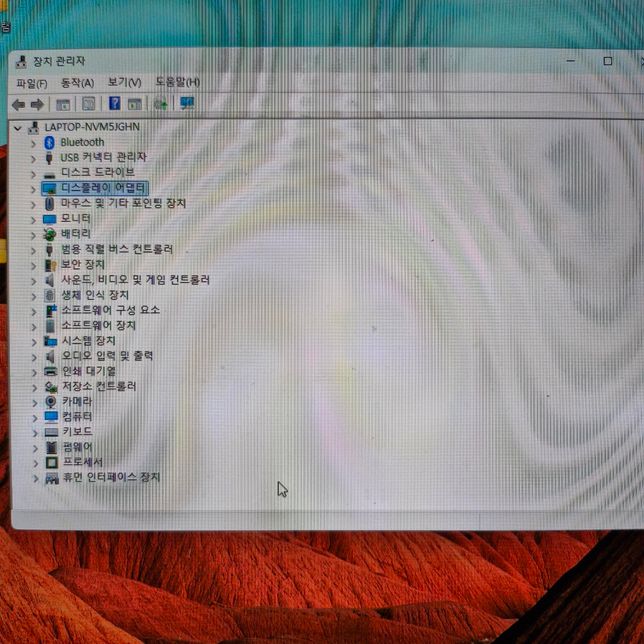Click the battery icon next to 배터리
The image size is (644, 644).
coord(50,234)
